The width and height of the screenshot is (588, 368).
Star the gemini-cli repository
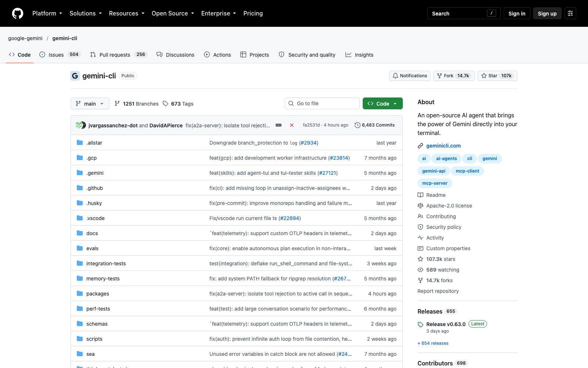coord(498,76)
